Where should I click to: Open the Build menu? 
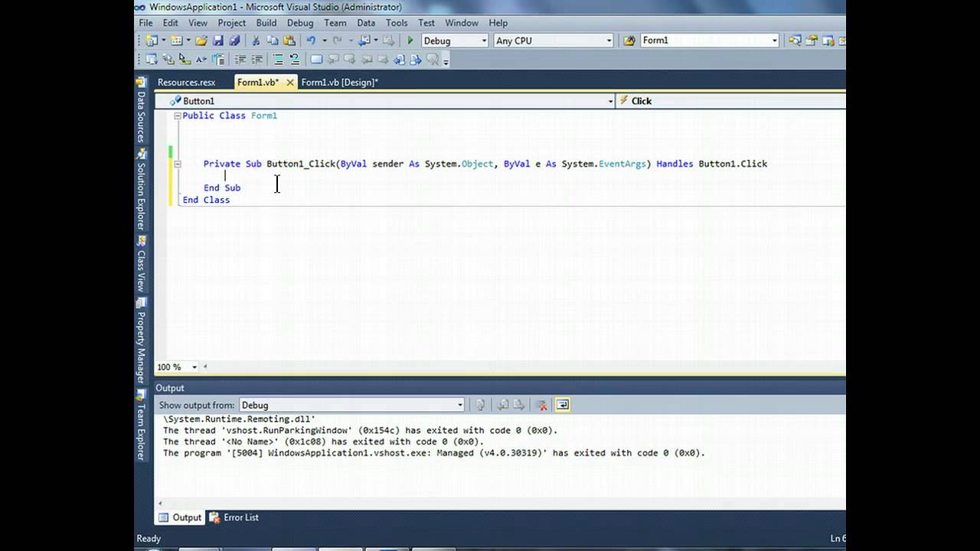pyautogui.click(x=266, y=23)
